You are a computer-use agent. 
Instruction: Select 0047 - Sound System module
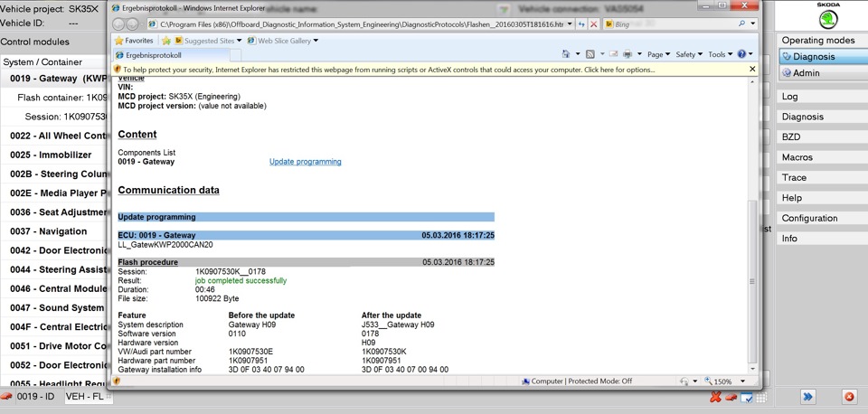[x=54, y=307]
